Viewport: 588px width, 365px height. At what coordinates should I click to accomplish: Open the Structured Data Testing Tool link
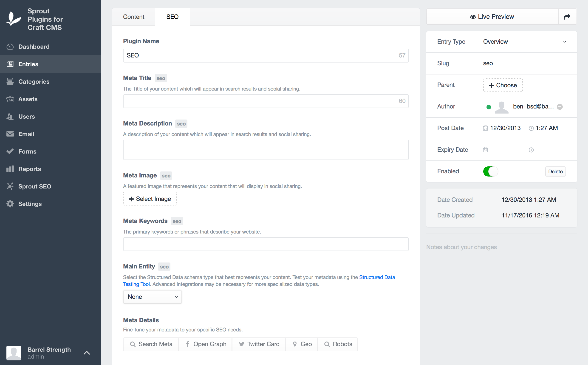click(x=377, y=277)
